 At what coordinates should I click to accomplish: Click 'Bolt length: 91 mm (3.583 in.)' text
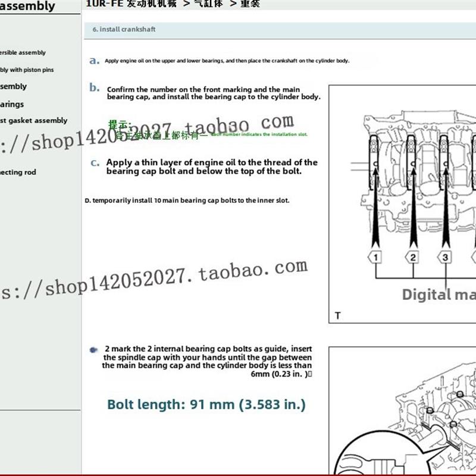pyautogui.click(x=206, y=405)
